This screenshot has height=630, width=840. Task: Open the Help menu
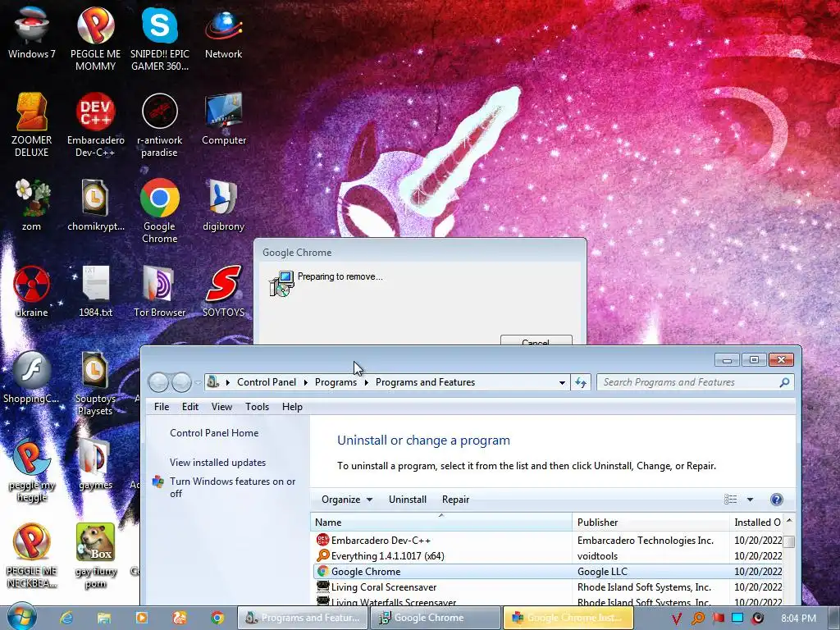(292, 407)
